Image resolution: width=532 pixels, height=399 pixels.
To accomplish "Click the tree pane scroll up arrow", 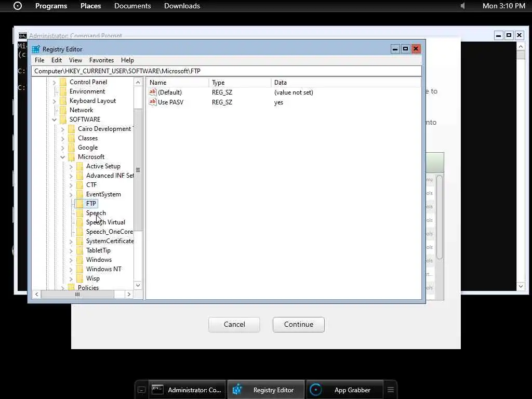I will point(138,82).
